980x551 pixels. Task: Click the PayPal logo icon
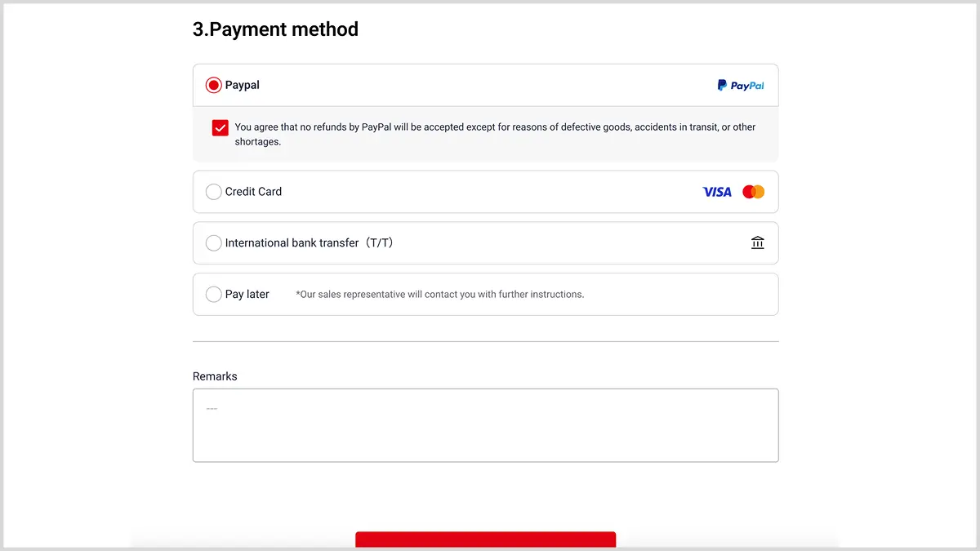coord(741,85)
